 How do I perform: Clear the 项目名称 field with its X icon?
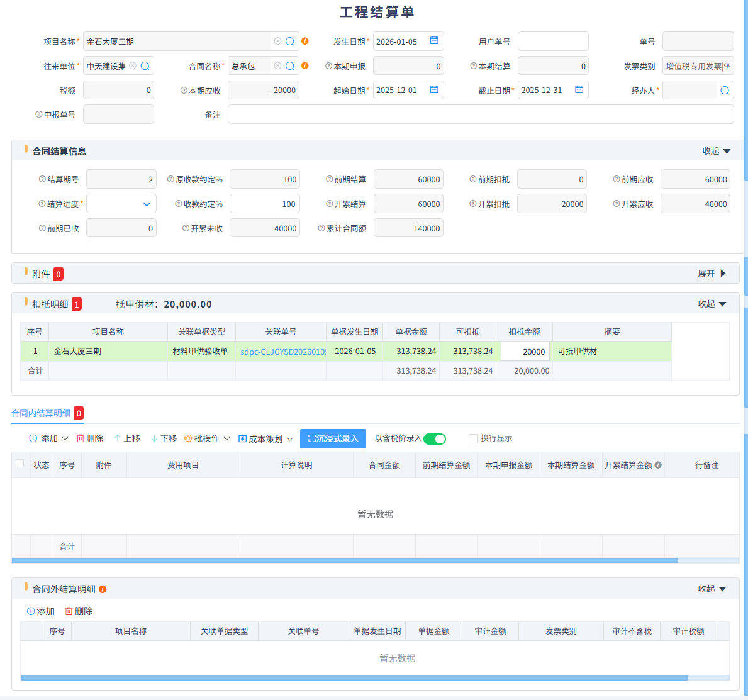[277, 42]
